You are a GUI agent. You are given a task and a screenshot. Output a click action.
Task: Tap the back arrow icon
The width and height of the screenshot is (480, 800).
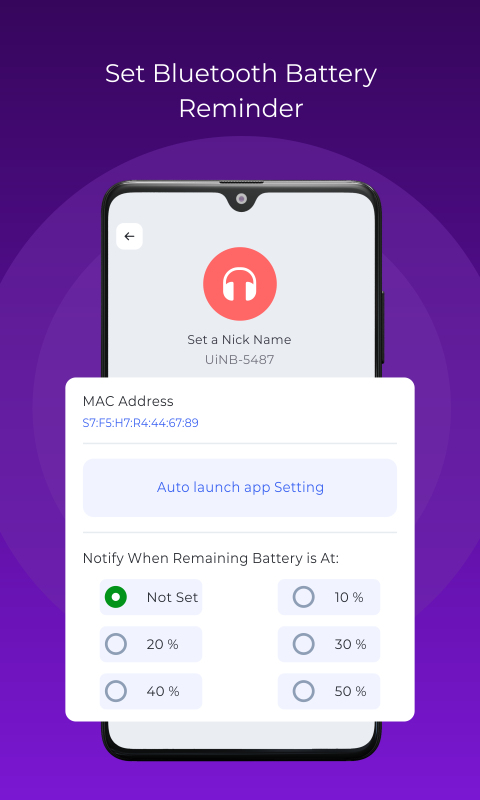pos(129,236)
